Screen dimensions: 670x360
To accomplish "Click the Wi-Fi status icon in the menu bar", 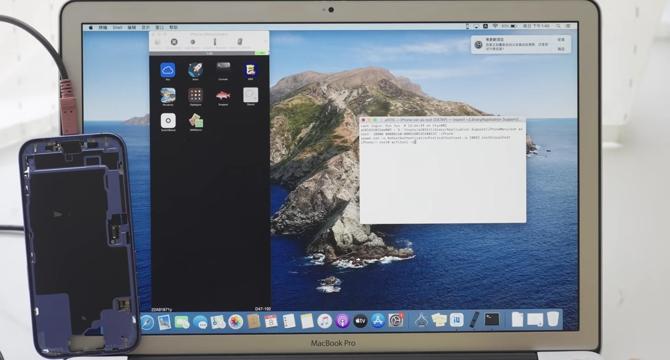I will [x=495, y=26].
